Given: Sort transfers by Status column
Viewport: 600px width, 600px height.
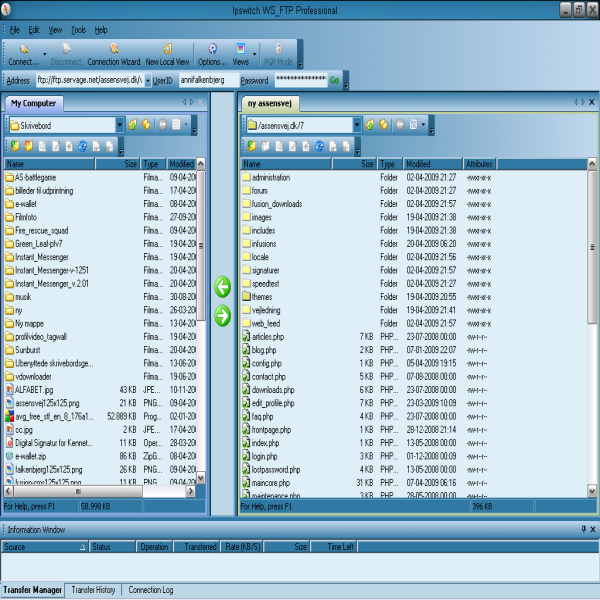Looking at the screenshot, I should pos(112,547).
